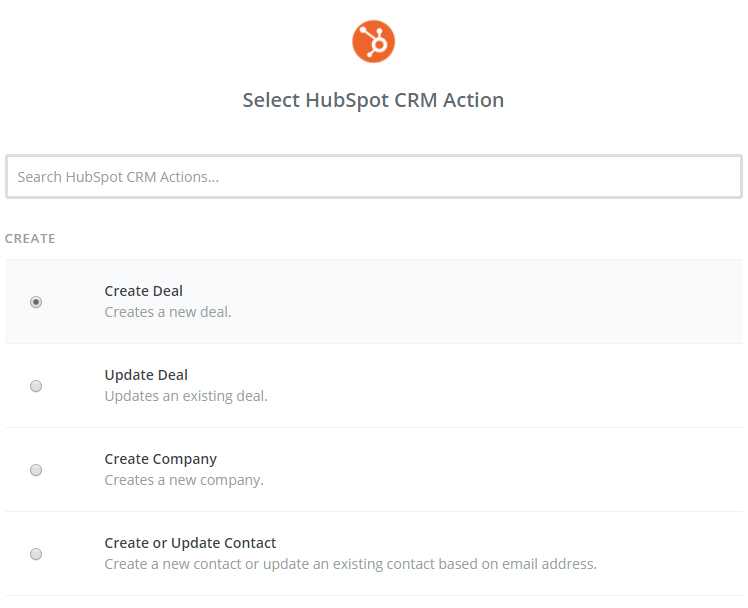Choose the Create Company action row

click(374, 469)
